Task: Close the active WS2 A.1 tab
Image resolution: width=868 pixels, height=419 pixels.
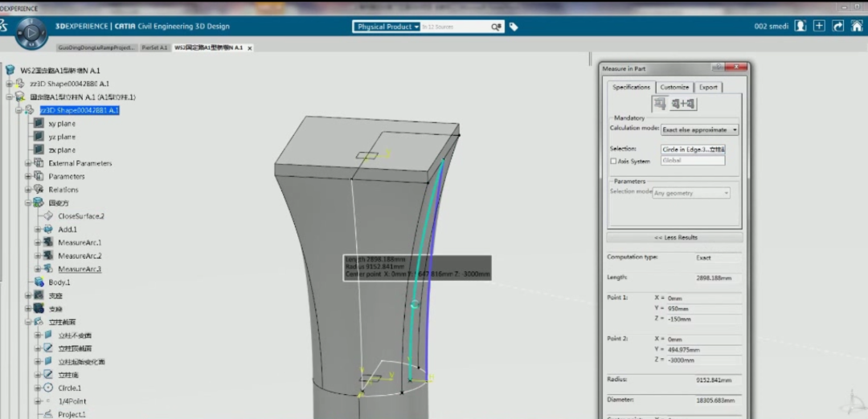Action: tap(250, 48)
